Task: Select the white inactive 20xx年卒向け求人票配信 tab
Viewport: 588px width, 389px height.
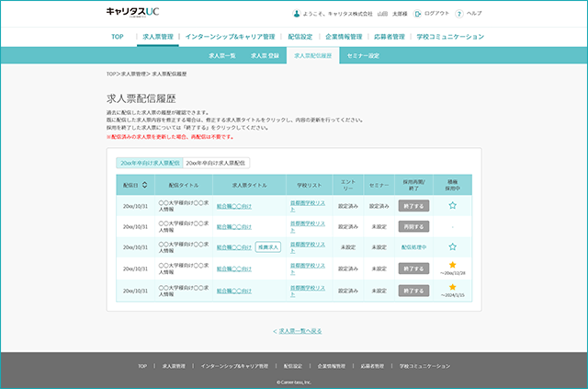Action: click(216, 163)
